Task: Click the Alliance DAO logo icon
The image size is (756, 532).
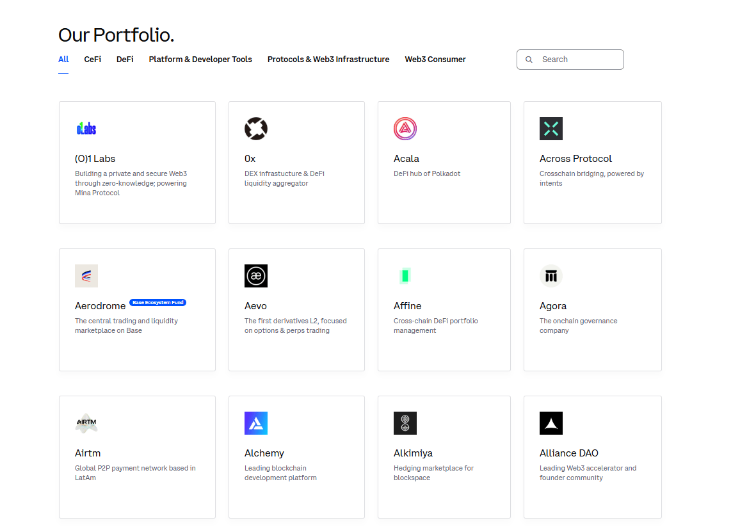Action: coord(551,423)
